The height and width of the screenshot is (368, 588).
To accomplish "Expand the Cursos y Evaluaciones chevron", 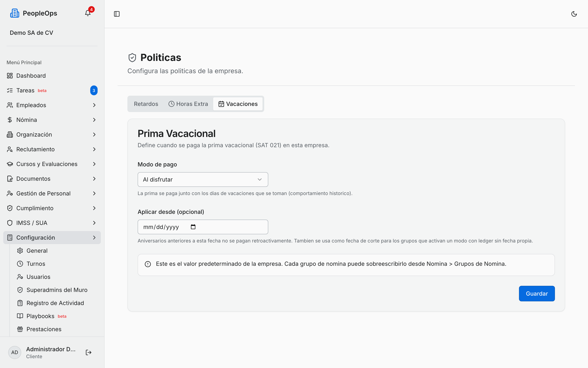I will coord(94,164).
